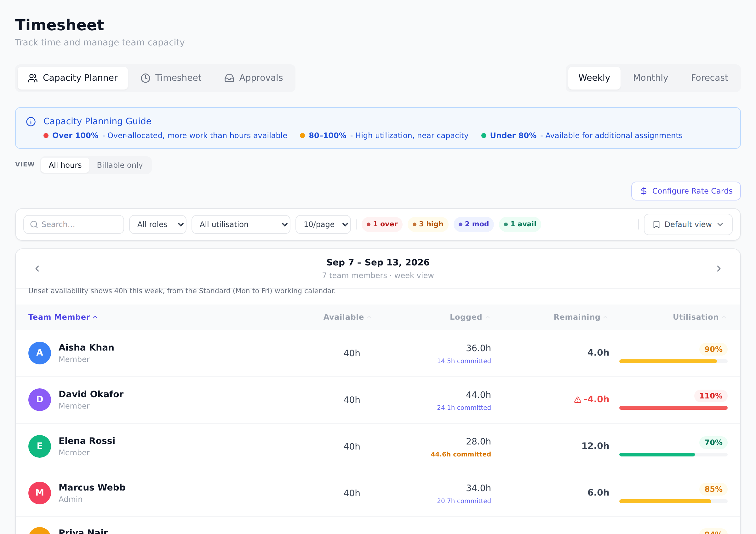Screen dimensions: 756x534
Task: Click the clock icon on Timesheet tab
Action: [x=146, y=78]
